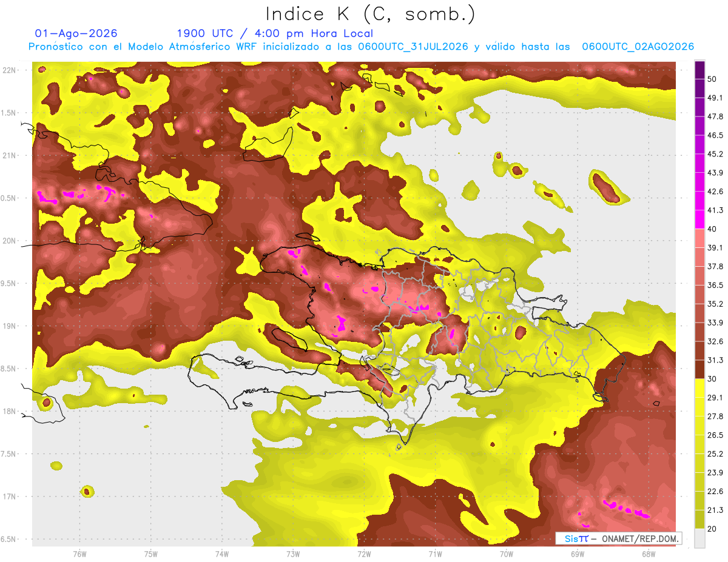Click the colorbar value "47.8"

click(715, 116)
